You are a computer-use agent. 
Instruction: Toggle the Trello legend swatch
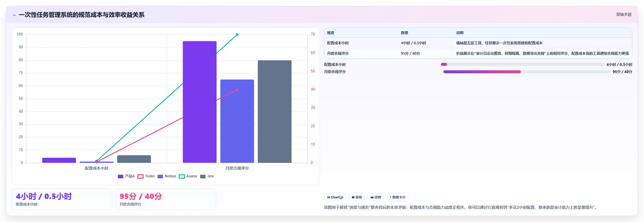(140, 177)
